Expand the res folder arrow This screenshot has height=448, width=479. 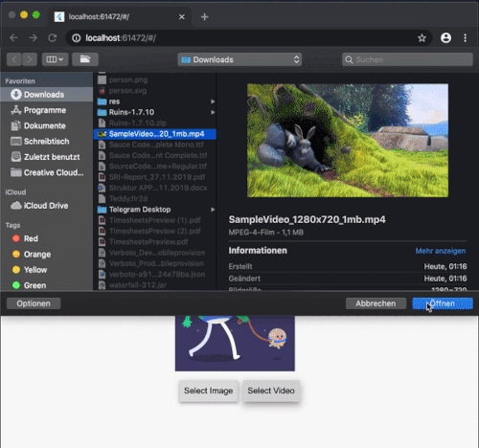point(213,101)
